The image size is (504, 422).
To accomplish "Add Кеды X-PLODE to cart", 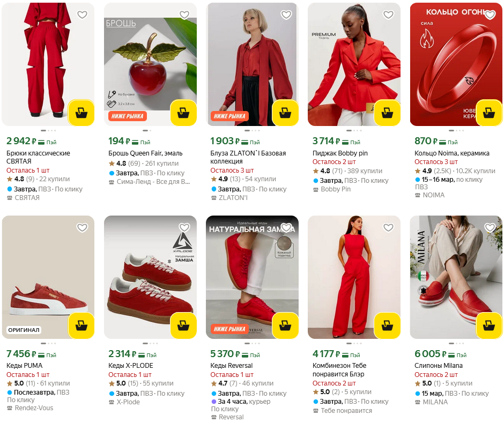I will pos(183,325).
